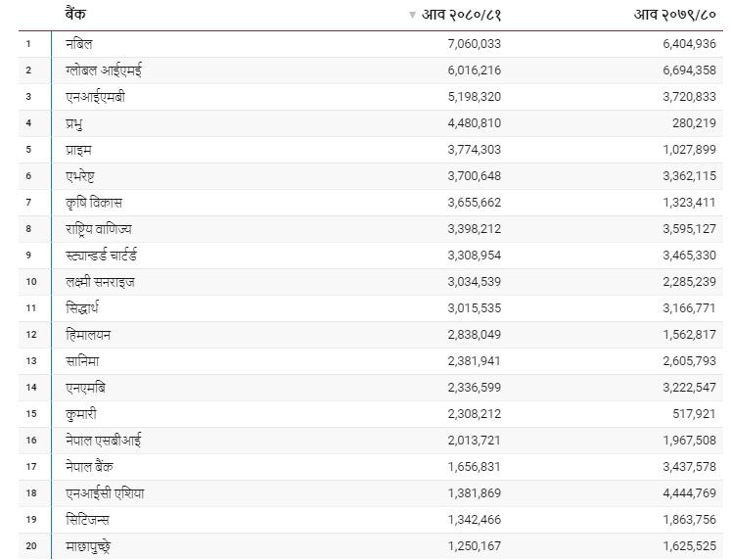Click the value 4,444,769 in the last column
This screenshot has width=732, height=560.
689,493
